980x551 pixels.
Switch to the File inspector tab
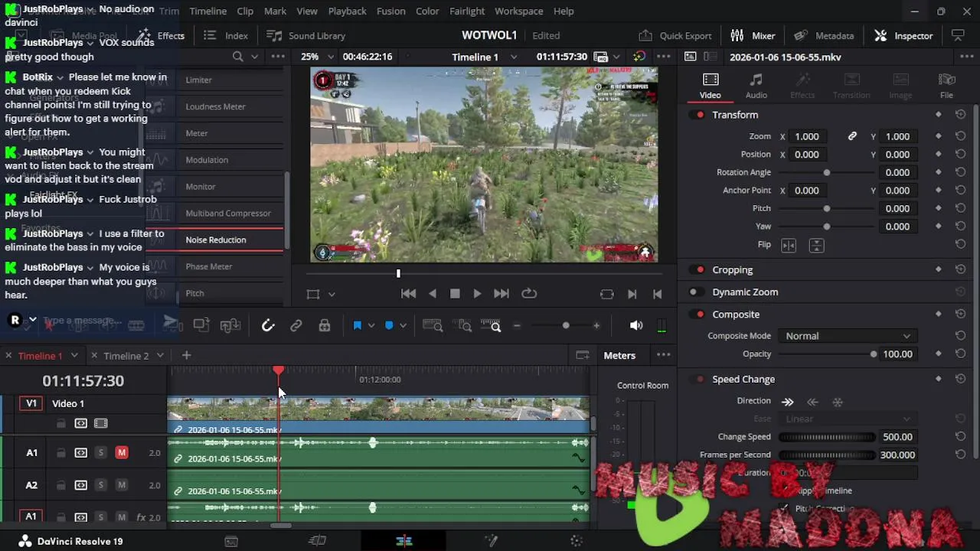click(947, 86)
